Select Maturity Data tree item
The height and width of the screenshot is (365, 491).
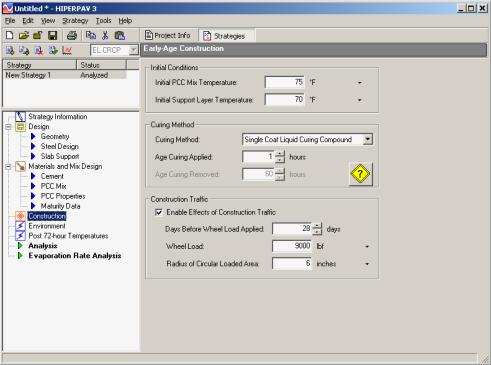pos(60,206)
